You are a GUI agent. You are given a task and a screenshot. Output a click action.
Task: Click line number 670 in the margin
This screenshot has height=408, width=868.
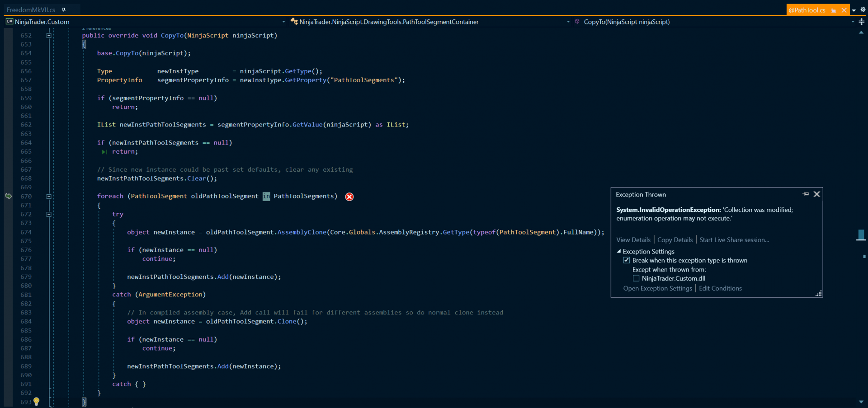26,197
